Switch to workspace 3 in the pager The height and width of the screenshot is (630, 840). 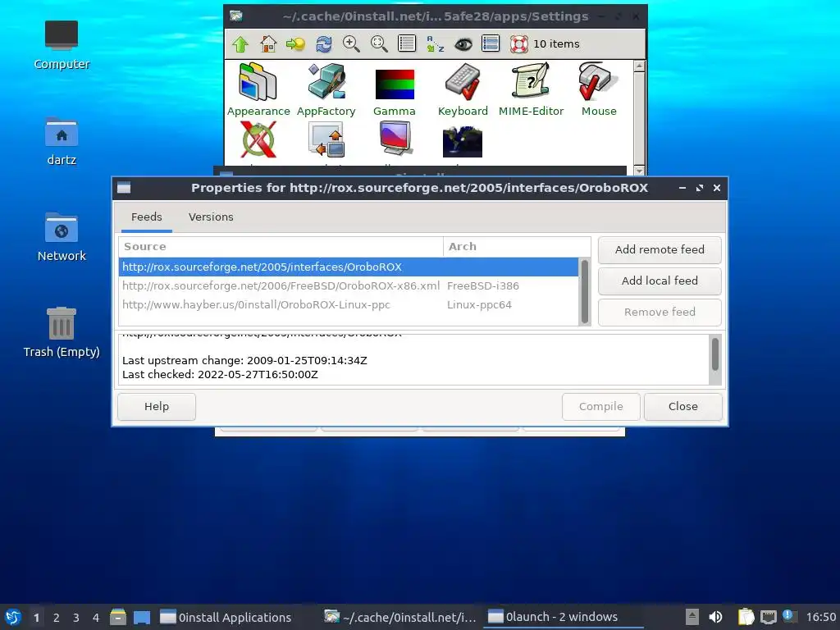pyautogui.click(x=76, y=618)
